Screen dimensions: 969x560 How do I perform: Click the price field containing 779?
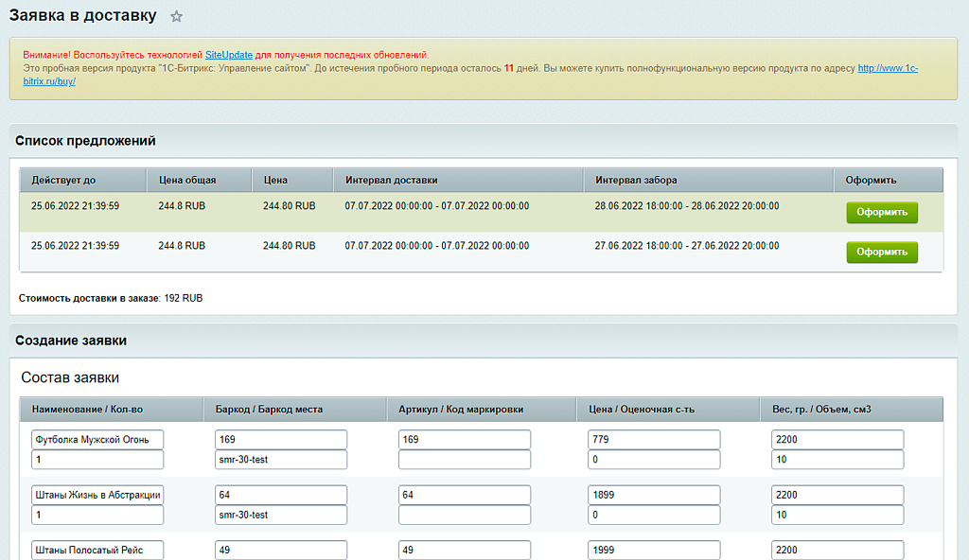pos(654,440)
